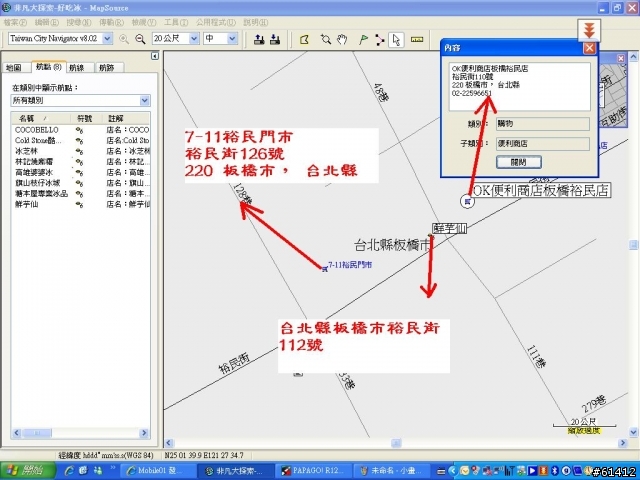Select the 鮮芋仙 row in the waypoint list

pyautogui.click(x=81, y=204)
